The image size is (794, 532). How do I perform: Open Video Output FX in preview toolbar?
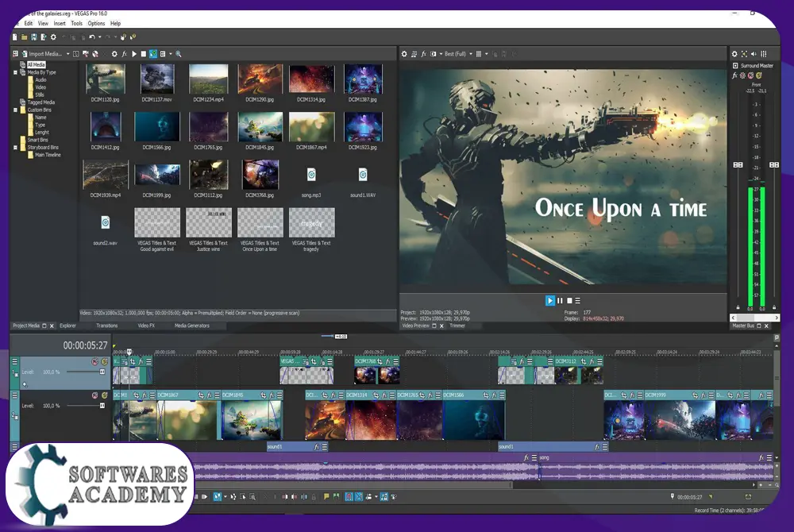pyautogui.click(x=423, y=54)
